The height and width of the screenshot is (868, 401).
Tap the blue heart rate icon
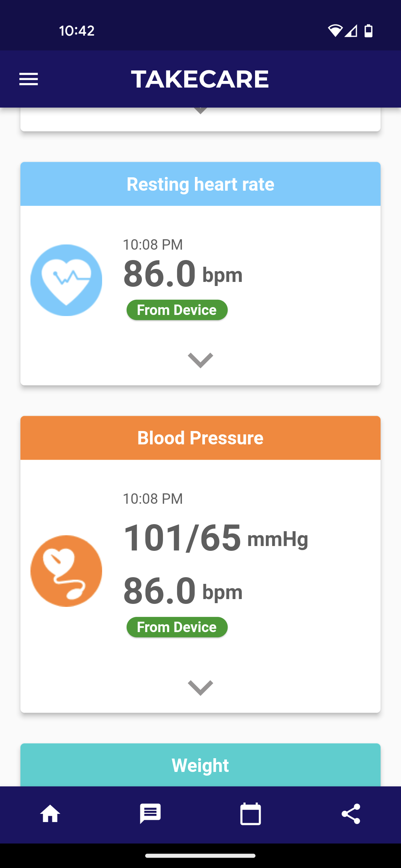tap(66, 280)
